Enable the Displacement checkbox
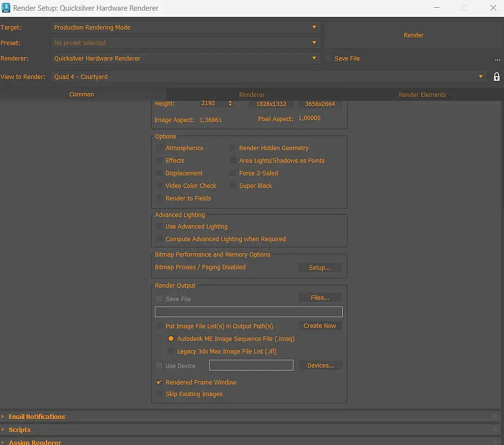This screenshot has width=504, height=445. [159, 173]
